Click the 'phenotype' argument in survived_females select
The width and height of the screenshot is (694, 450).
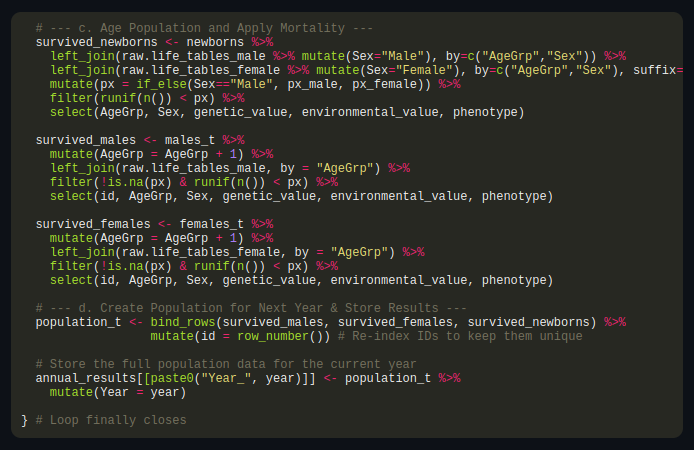pos(514,281)
